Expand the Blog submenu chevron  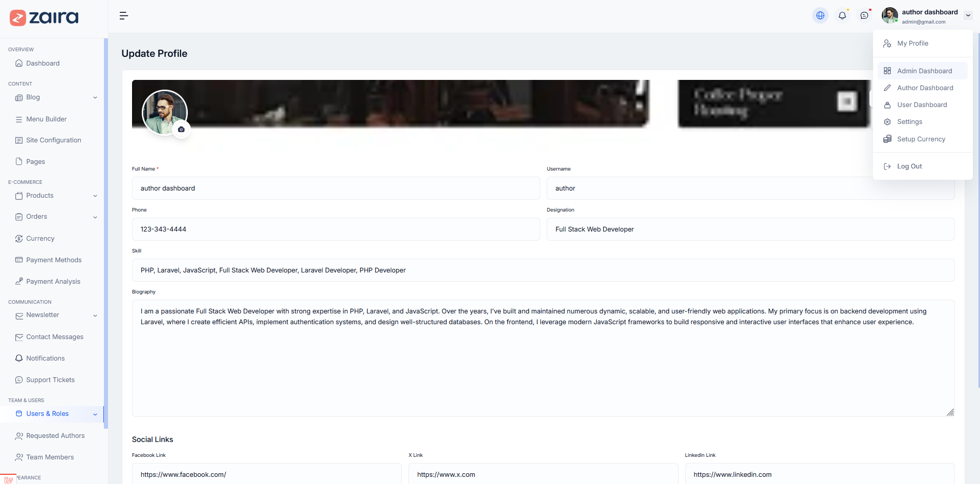coord(95,98)
